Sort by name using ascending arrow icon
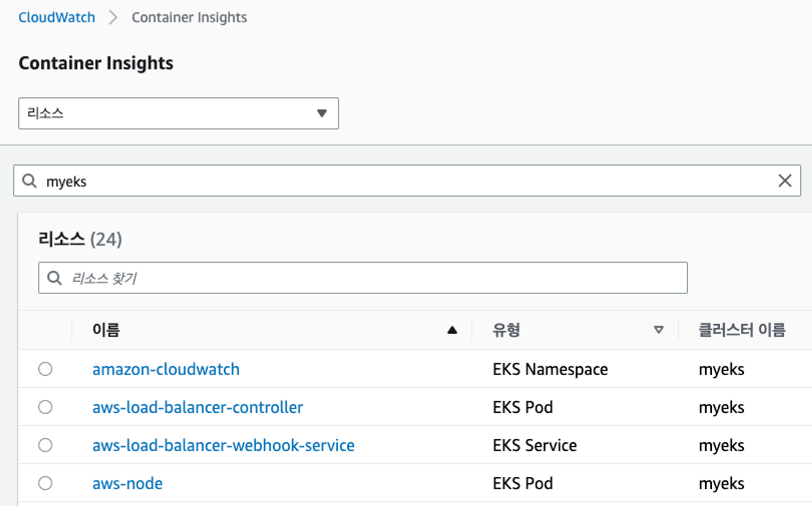 click(452, 330)
